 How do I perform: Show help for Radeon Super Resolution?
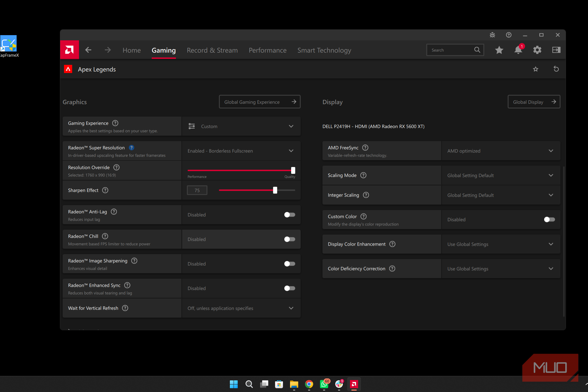[132, 148]
